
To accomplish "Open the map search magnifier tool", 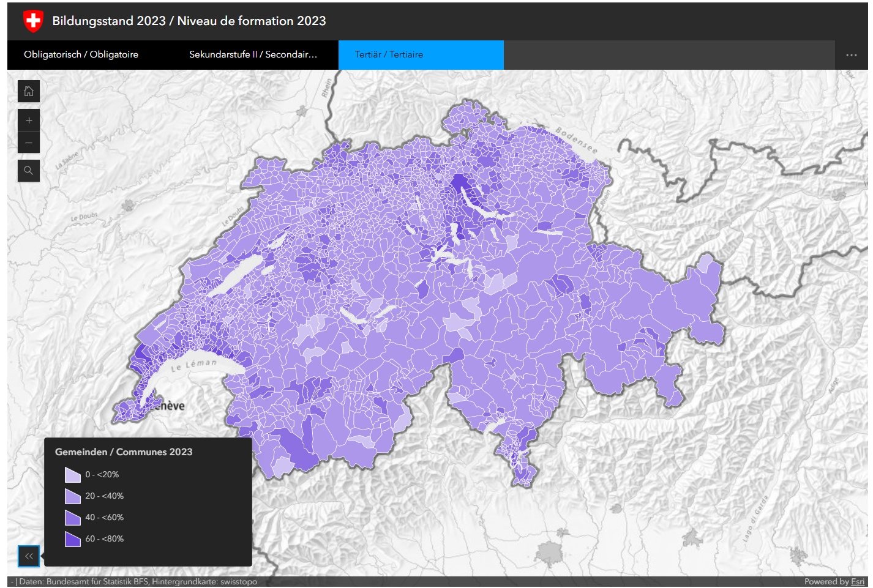I will pyautogui.click(x=29, y=171).
